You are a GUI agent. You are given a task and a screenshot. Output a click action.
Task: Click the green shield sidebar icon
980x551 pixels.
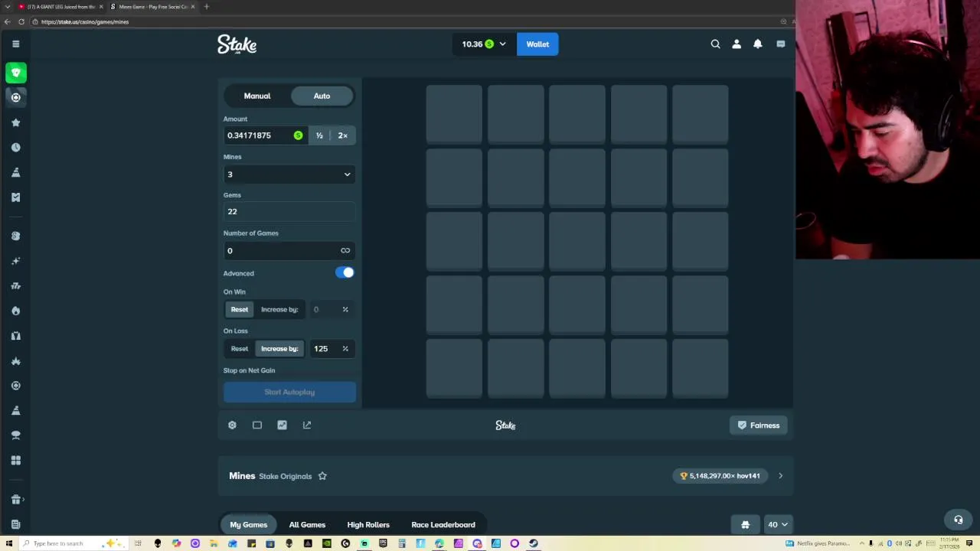point(15,73)
